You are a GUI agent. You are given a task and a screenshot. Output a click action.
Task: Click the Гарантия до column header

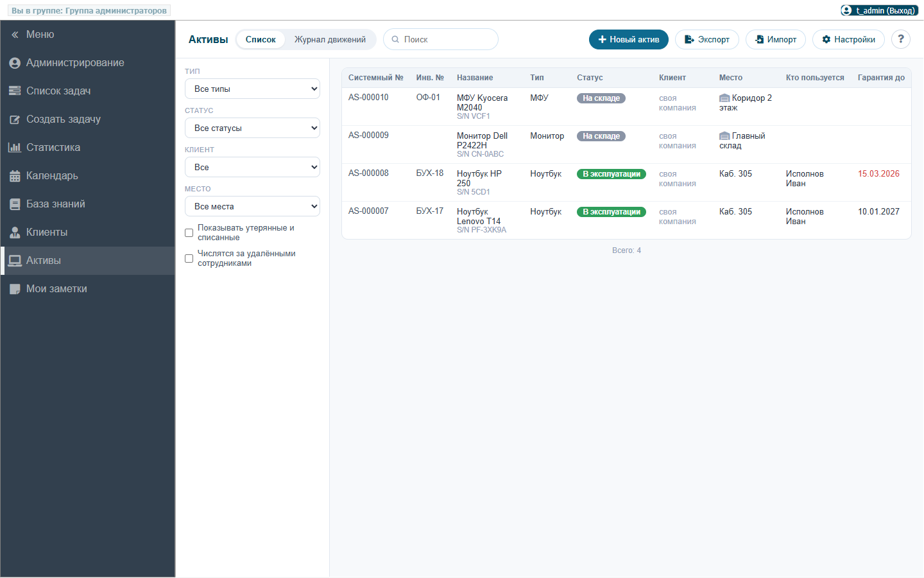tap(881, 78)
